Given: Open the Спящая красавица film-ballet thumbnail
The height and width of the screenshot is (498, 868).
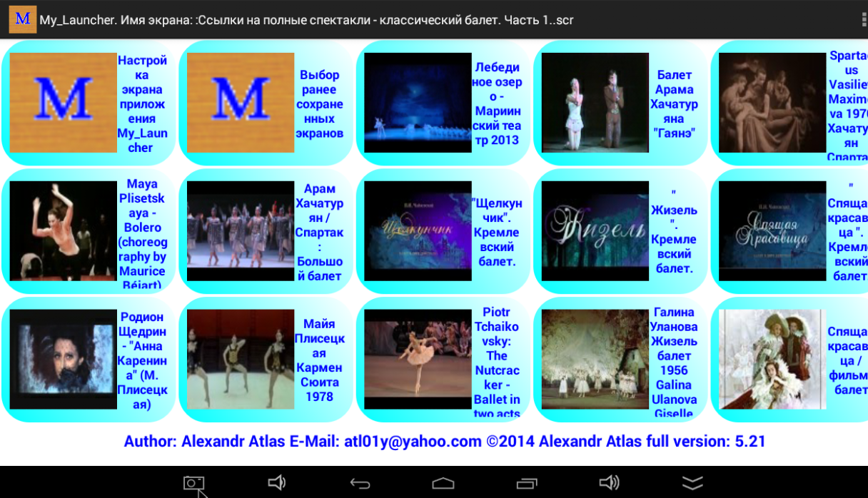Looking at the screenshot, I should 772,359.
